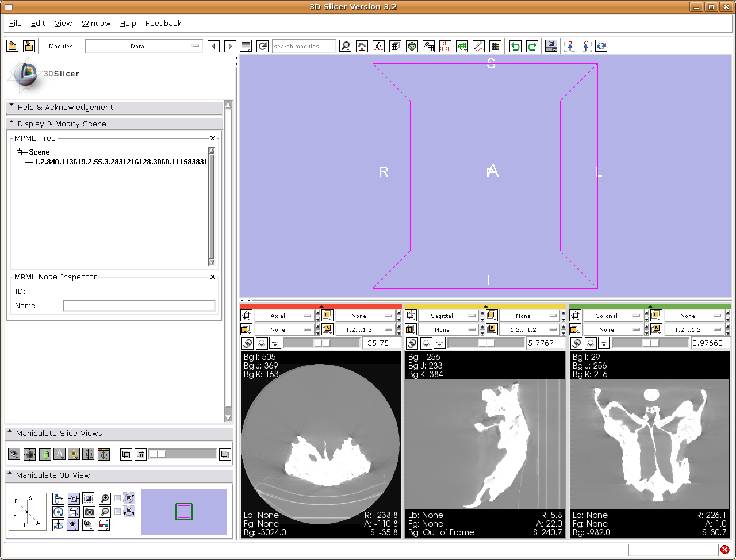Expand the Help & Acknowledgement panel
Viewport: 736px width, 560px height.
click(114, 107)
